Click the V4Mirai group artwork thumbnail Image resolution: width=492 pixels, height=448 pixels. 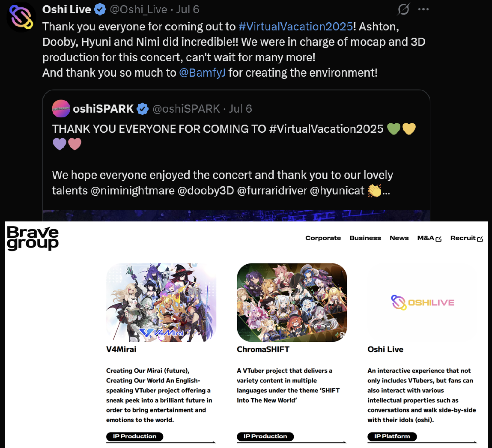coord(161,303)
